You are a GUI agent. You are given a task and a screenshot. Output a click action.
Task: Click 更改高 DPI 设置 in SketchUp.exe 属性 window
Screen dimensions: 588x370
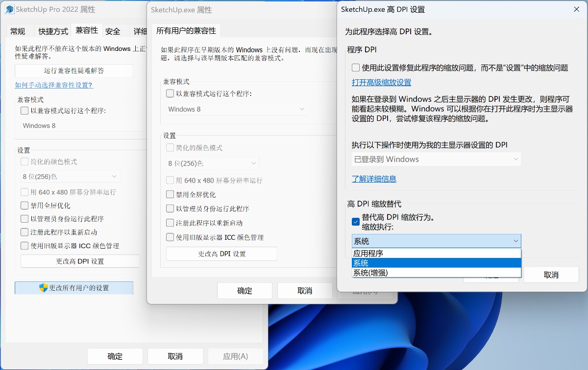click(x=222, y=254)
